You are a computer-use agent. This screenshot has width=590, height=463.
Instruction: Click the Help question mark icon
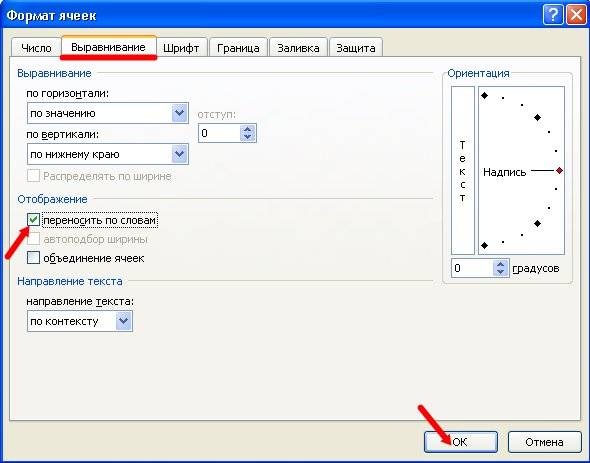553,15
